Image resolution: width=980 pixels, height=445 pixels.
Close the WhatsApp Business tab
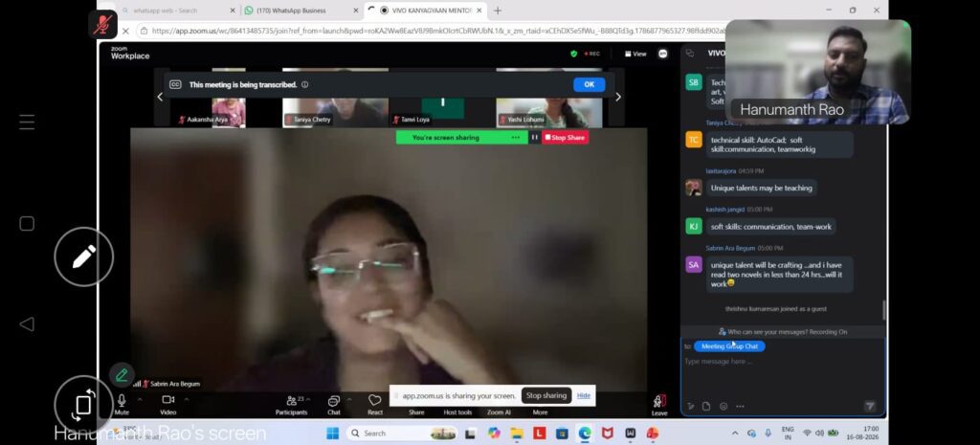tap(356, 11)
